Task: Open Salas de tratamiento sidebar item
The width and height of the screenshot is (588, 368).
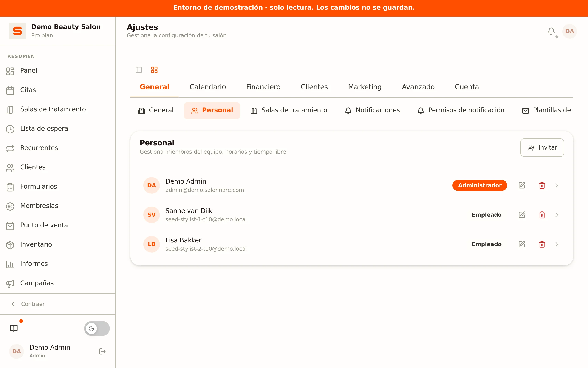Action: click(x=58, y=109)
